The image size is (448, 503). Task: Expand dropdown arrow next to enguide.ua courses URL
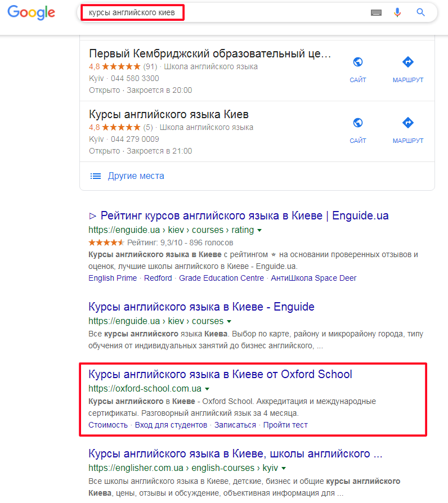(229, 321)
